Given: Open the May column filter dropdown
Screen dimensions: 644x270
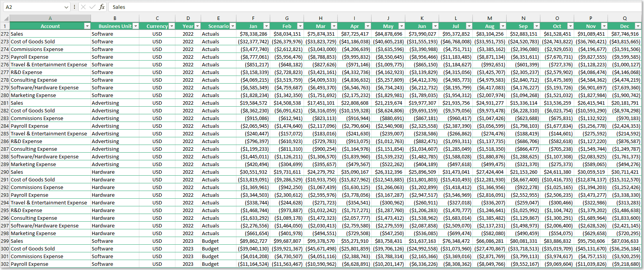Looking at the screenshot, I should [x=401, y=26].
